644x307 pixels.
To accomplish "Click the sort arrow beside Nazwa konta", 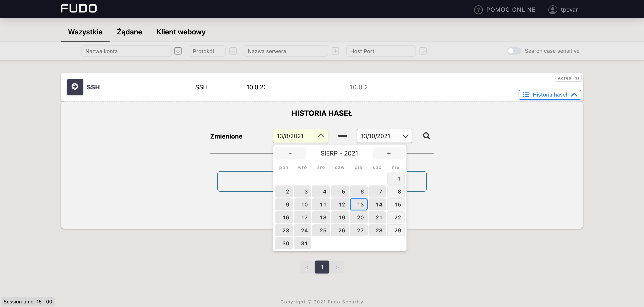I will pyautogui.click(x=178, y=51).
